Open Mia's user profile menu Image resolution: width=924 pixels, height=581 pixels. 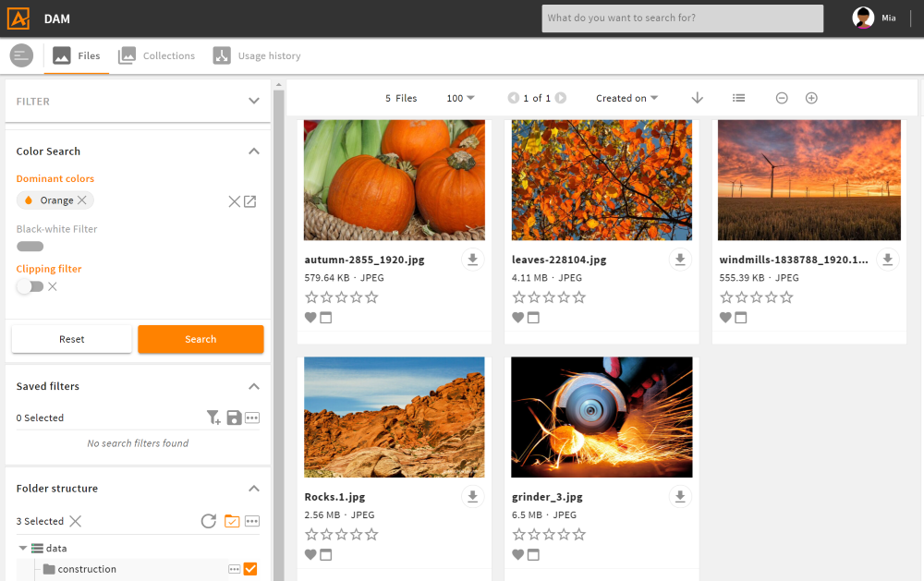(x=874, y=18)
